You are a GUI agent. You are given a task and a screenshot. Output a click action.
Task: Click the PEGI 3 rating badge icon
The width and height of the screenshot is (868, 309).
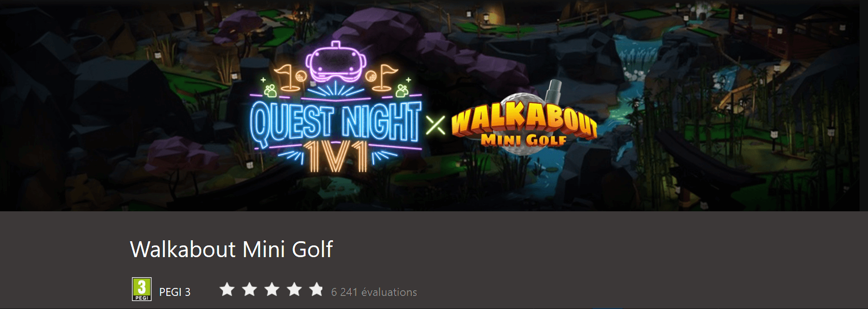142,289
